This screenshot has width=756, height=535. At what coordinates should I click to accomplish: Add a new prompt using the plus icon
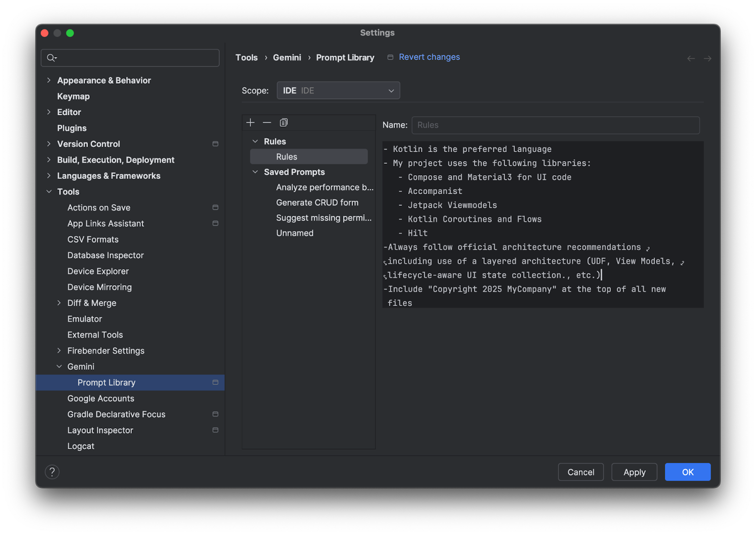tap(250, 122)
